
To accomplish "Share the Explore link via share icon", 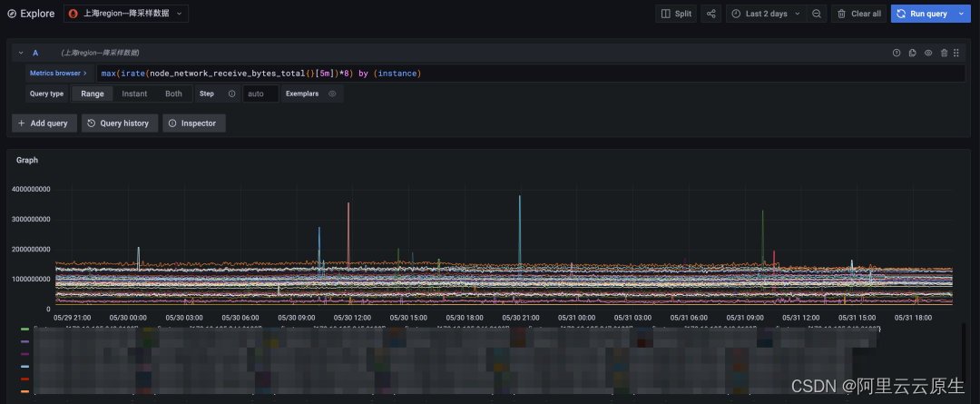I will tap(711, 14).
